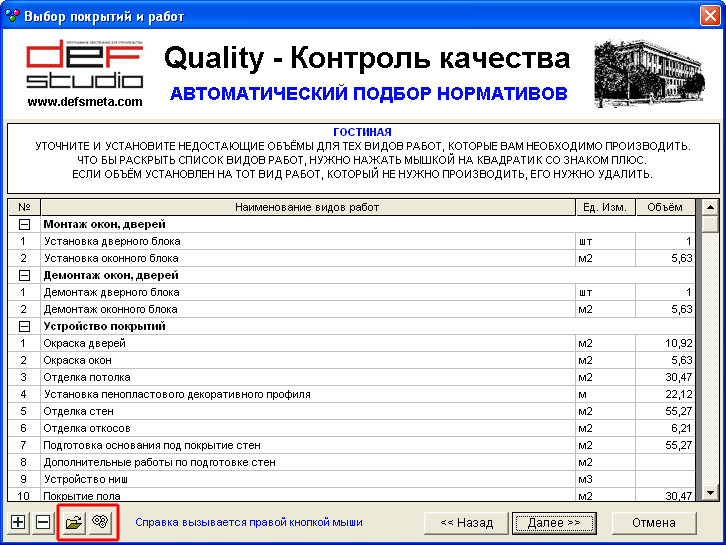Image resolution: width=726 pixels, height=545 pixels.
Task: Collapse the Монтаж окон, дверей group
Action: point(24,225)
